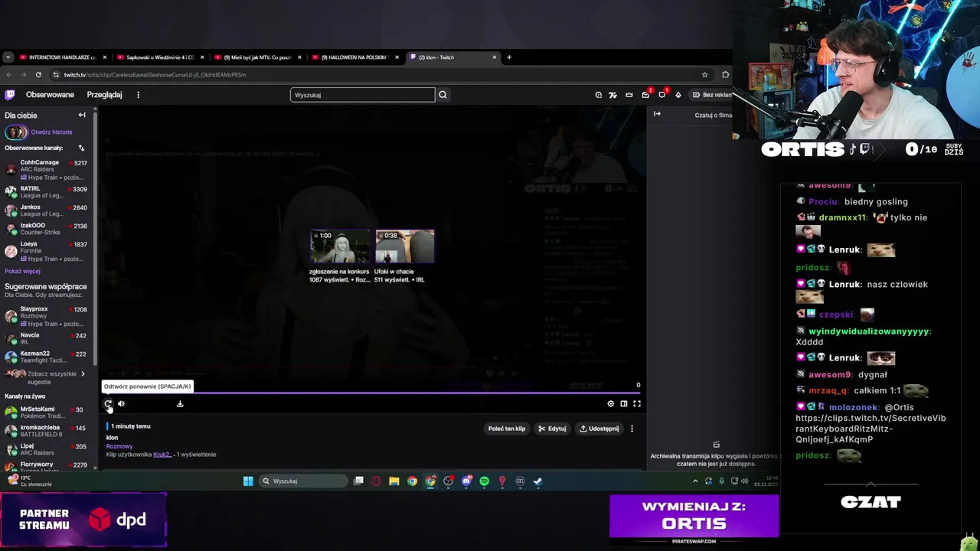
Task: Collapse the chat panel arrow icon
Action: click(657, 114)
